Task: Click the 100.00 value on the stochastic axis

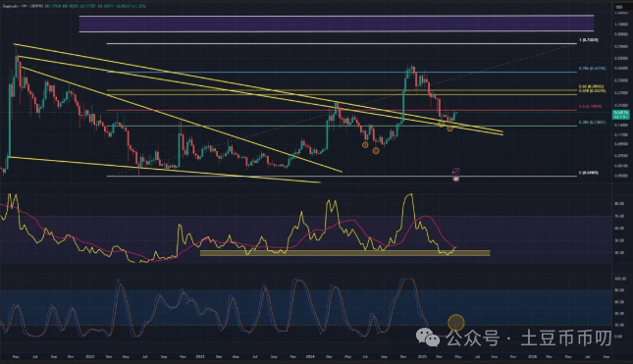Action: [x=619, y=279]
